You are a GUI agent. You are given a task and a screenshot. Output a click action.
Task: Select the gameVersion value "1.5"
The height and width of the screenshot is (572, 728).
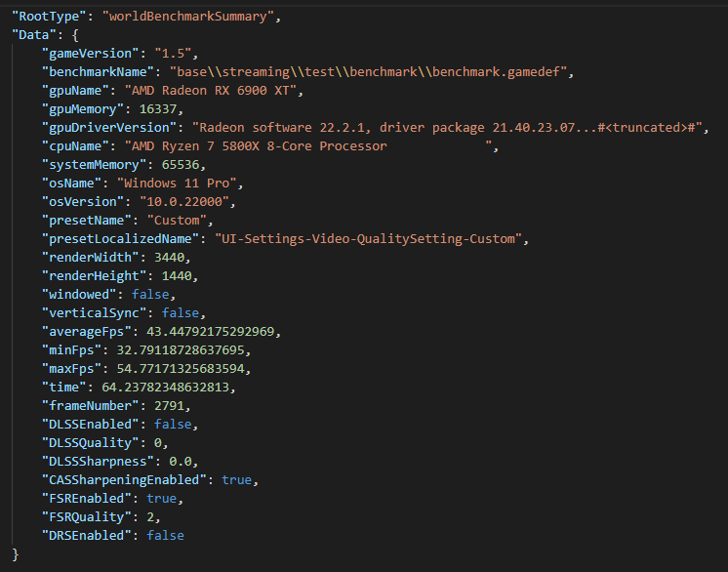point(173,54)
